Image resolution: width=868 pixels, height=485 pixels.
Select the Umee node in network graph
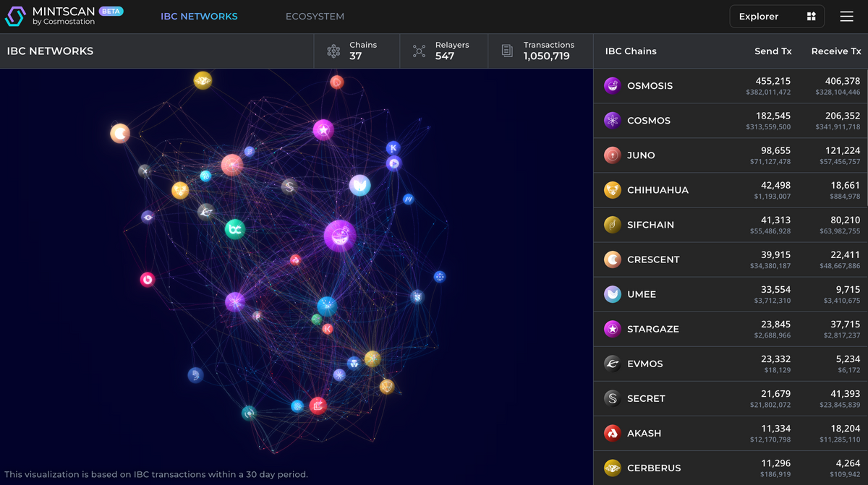pos(359,185)
